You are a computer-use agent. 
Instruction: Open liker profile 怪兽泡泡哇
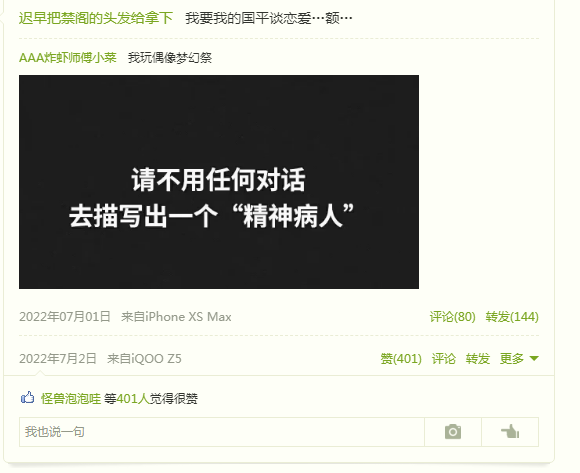71,398
